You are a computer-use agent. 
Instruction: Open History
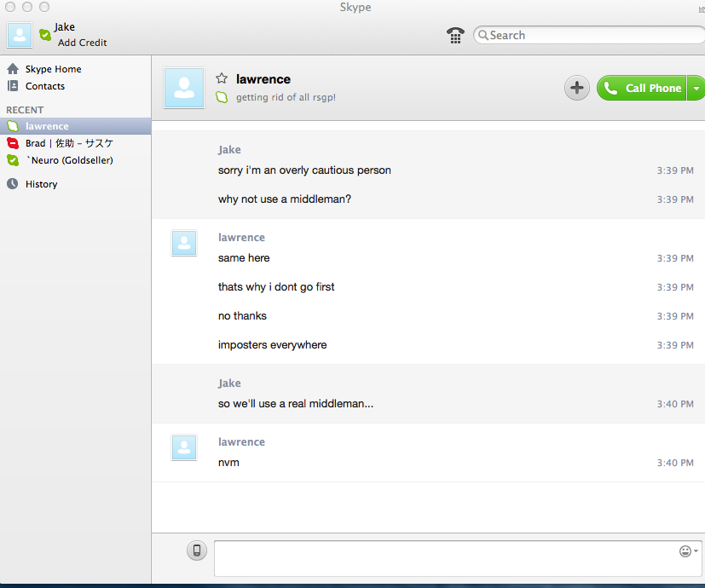(x=42, y=184)
